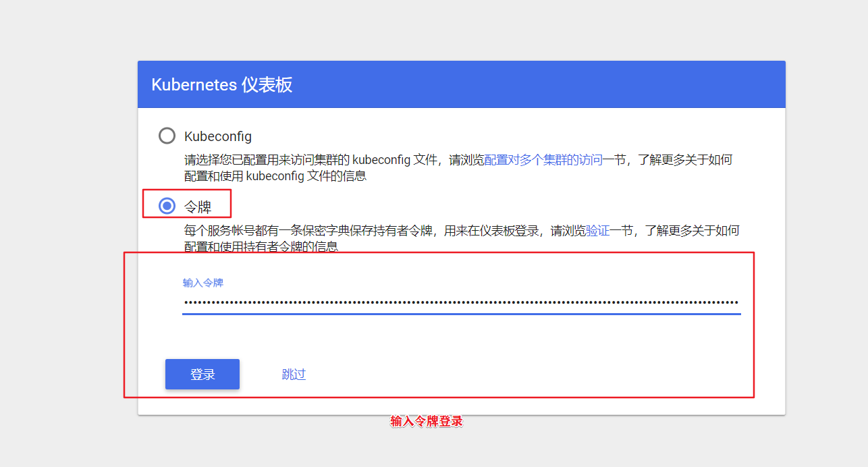Select the 令牌 token radio button
The width and height of the screenshot is (868, 467).
pyautogui.click(x=167, y=206)
